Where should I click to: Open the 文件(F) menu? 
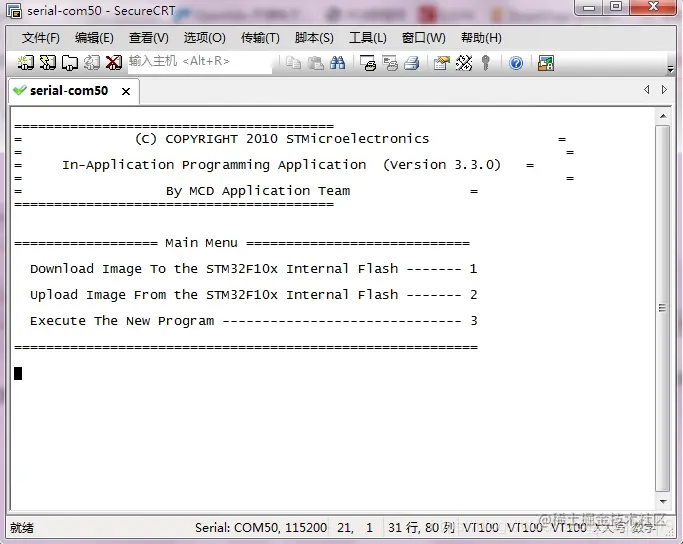point(41,38)
